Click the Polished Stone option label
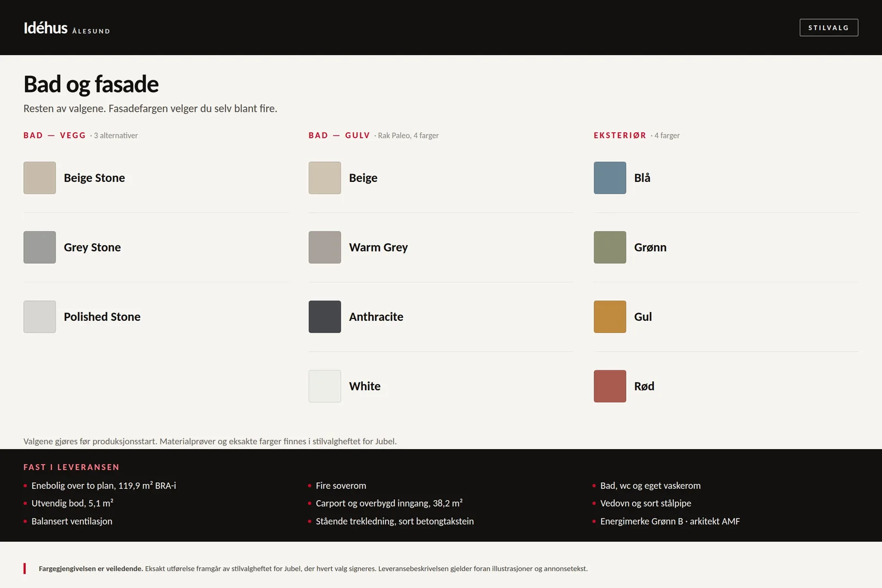 tap(102, 317)
